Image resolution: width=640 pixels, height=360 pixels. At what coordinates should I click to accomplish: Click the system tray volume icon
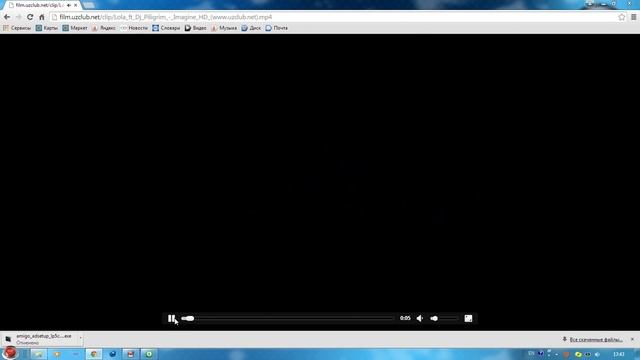tap(597, 354)
